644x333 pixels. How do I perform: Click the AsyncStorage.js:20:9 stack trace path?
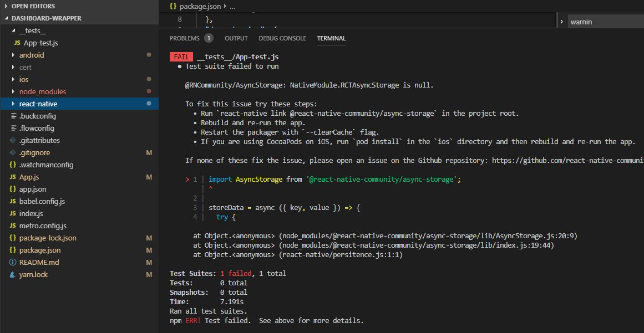click(428, 236)
